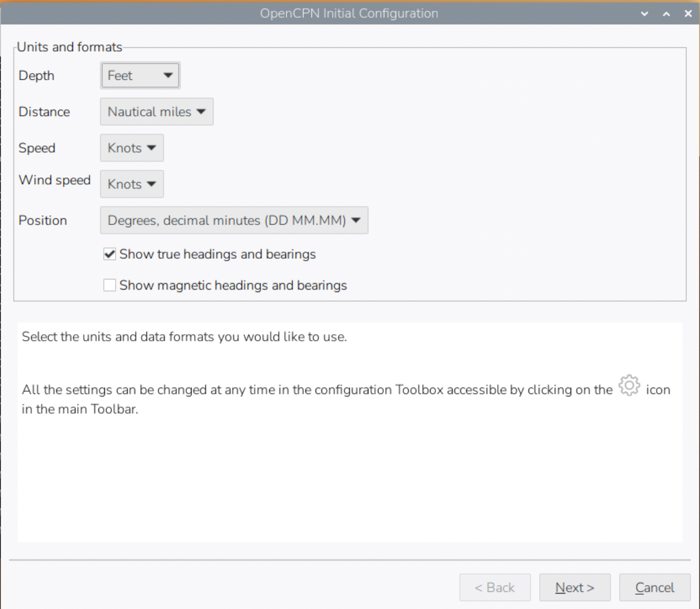The width and height of the screenshot is (700, 609).
Task: Click the Position label
Action: (x=43, y=220)
